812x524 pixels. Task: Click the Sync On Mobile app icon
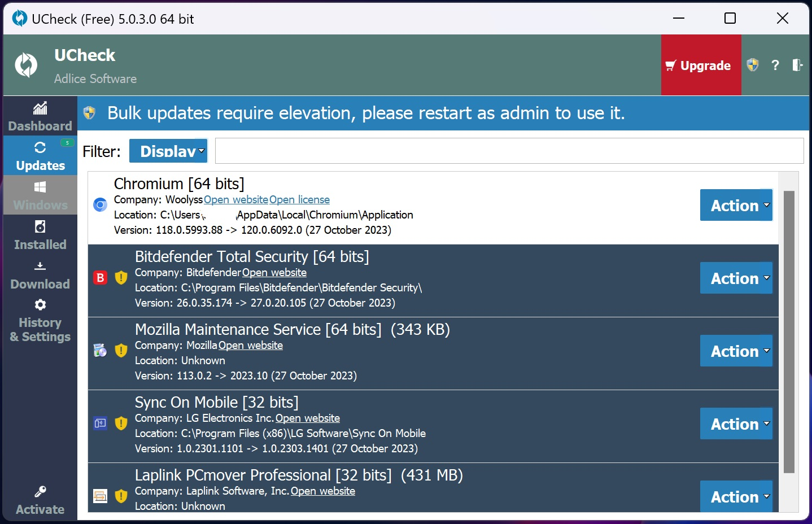pos(101,423)
